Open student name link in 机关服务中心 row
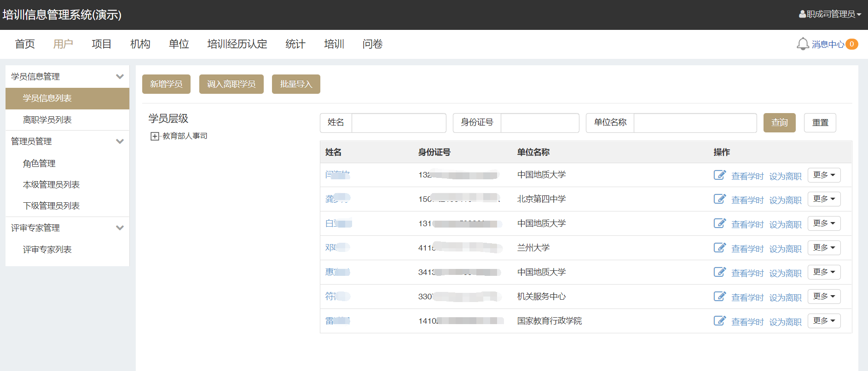 [x=338, y=297]
